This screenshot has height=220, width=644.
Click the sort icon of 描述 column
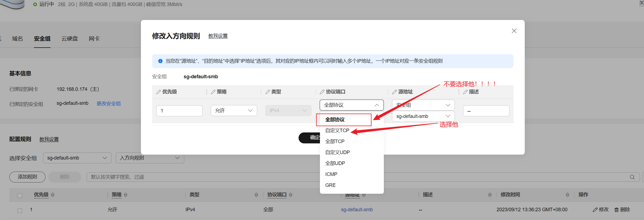(490, 195)
